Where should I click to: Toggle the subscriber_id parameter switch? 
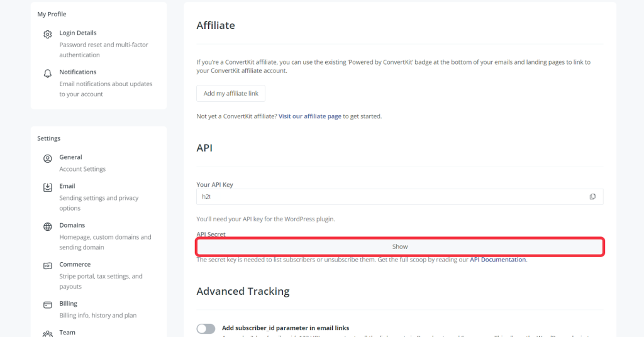coord(206,328)
